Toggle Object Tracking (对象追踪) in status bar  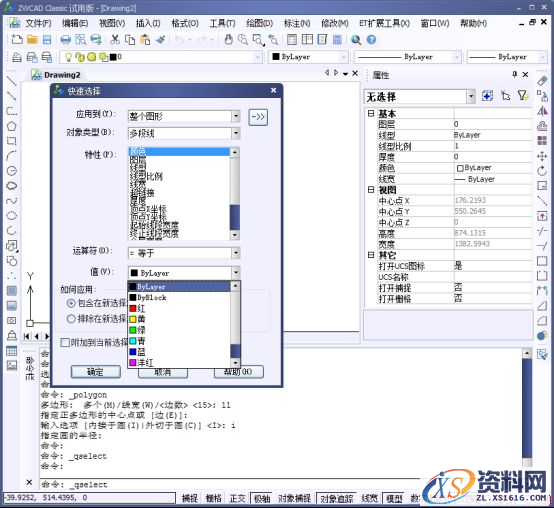pos(336,498)
